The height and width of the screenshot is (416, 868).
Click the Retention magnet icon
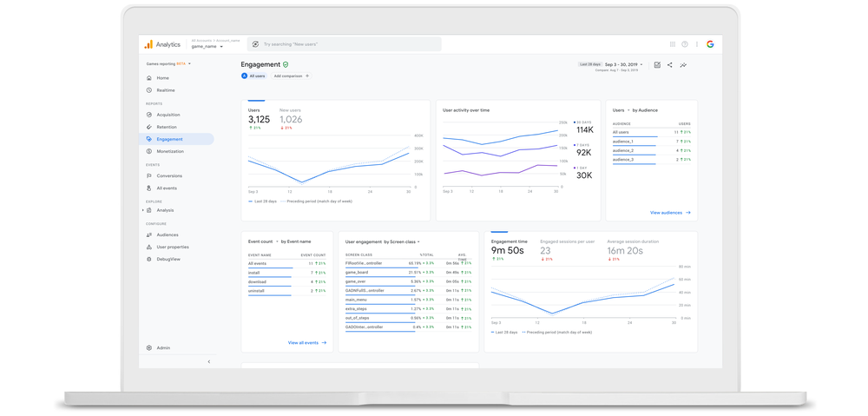[x=149, y=127]
